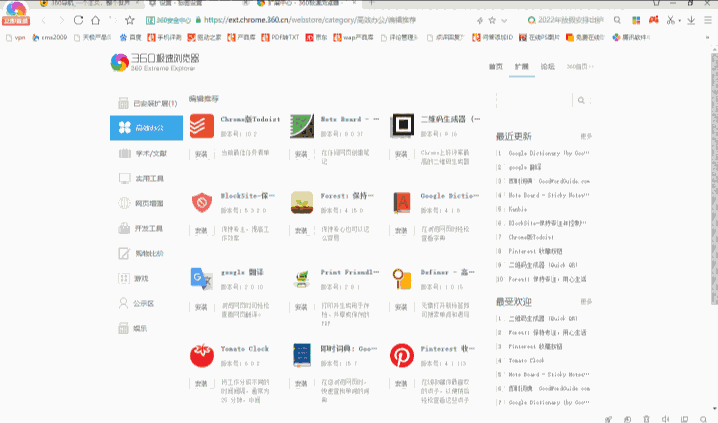Open the 百度 bookmark
Image resolution: width=718 pixels, height=423 pixels.
pyautogui.click(x=131, y=38)
